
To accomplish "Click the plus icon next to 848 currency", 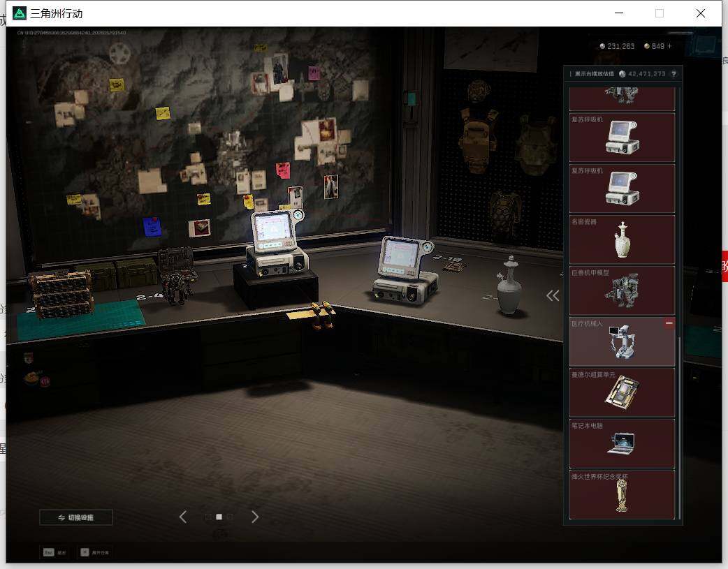I will click(669, 46).
